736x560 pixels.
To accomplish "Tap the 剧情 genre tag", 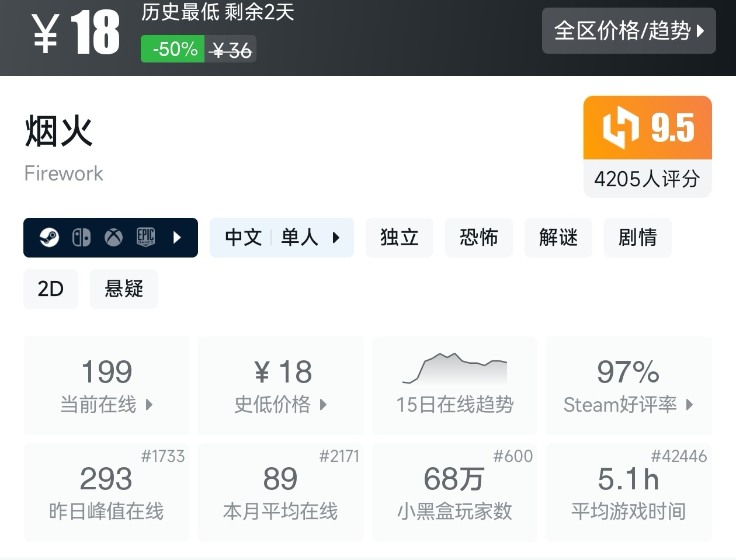I will [x=638, y=238].
